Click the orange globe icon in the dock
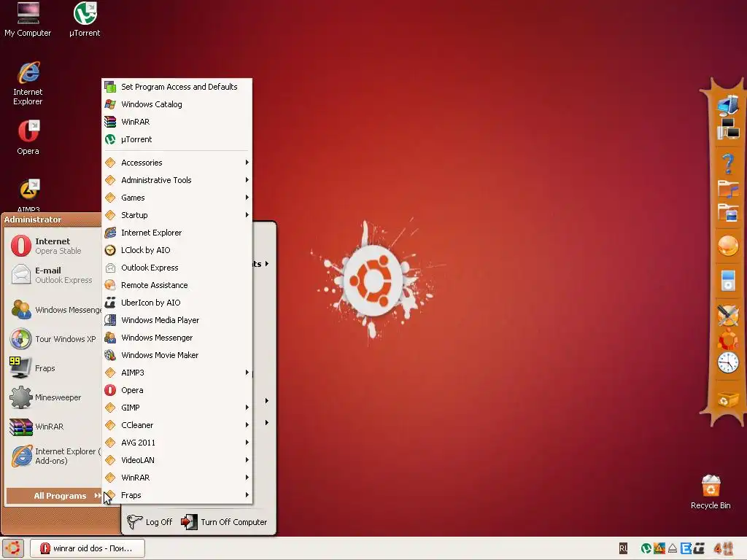747x560 pixels. [x=728, y=246]
